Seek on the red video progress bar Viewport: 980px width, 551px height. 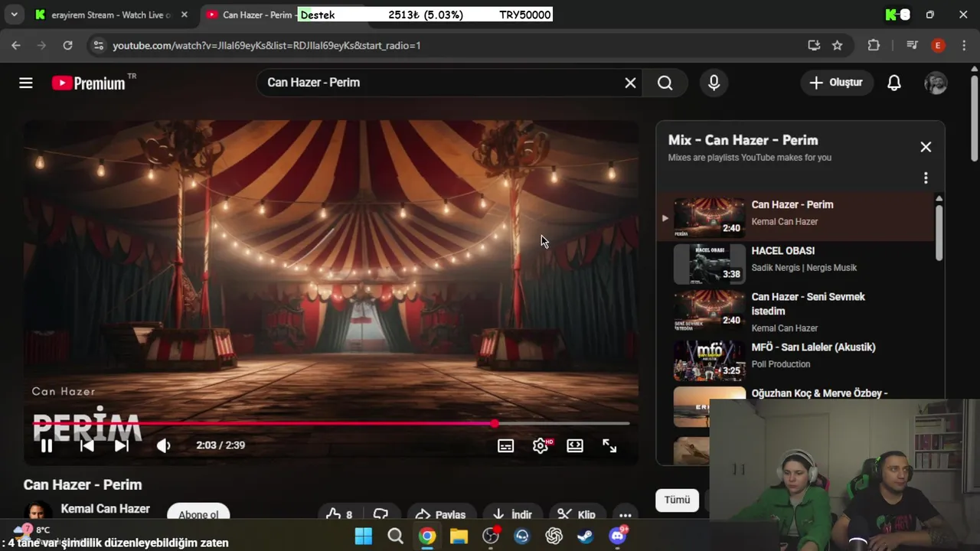pos(332,423)
